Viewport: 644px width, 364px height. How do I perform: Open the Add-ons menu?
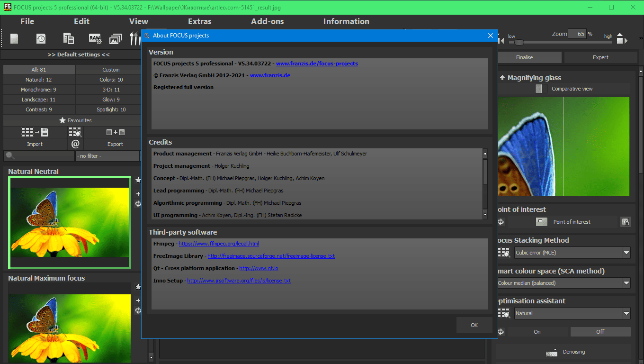click(268, 21)
